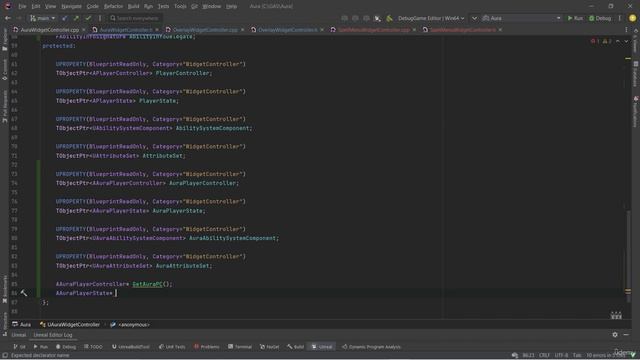Open the Commit side panel
640x360 pixels.
(x=5, y=69)
